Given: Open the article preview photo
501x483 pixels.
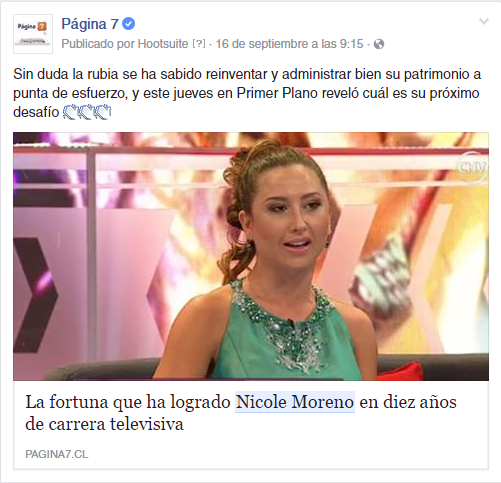Looking at the screenshot, I should pos(251,256).
